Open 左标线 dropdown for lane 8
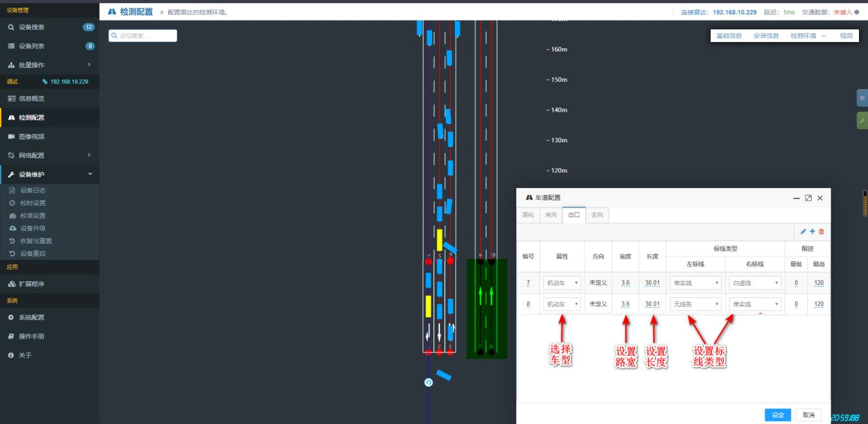Image resolution: width=868 pixels, height=424 pixels. [x=695, y=304]
